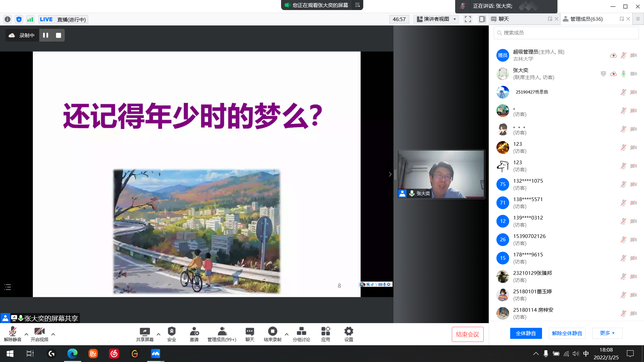Open Windows Start menu

coord(10,354)
